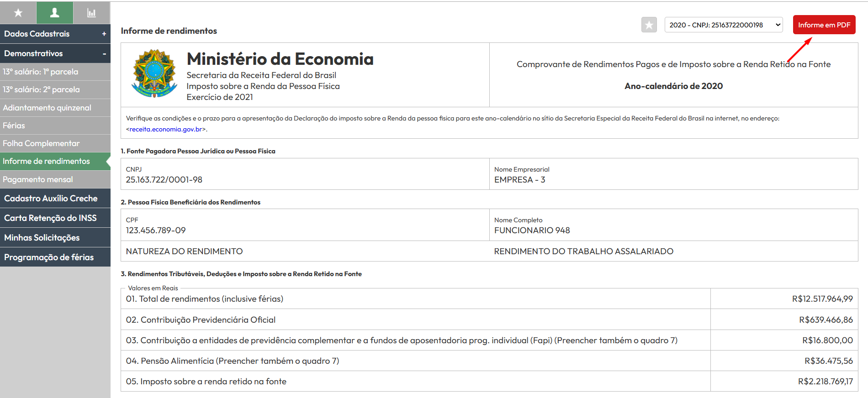Click Secretaria da Receita Federal do Brasil text
Image resolution: width=868 pixels, height=398 pixels.
coord(261,75)
